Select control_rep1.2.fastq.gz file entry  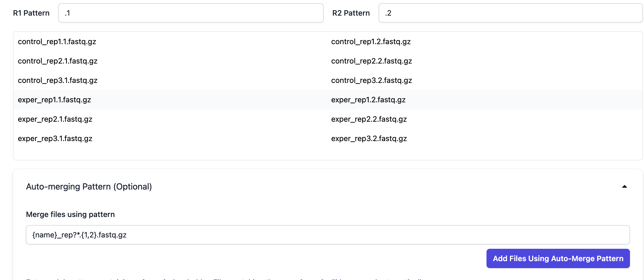pos(371,42)
